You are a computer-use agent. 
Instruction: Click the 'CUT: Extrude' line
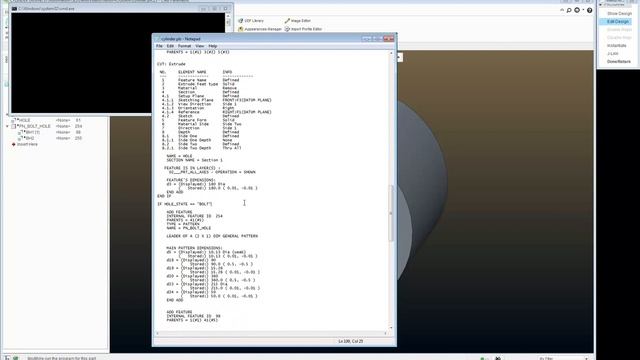(171, 64)
